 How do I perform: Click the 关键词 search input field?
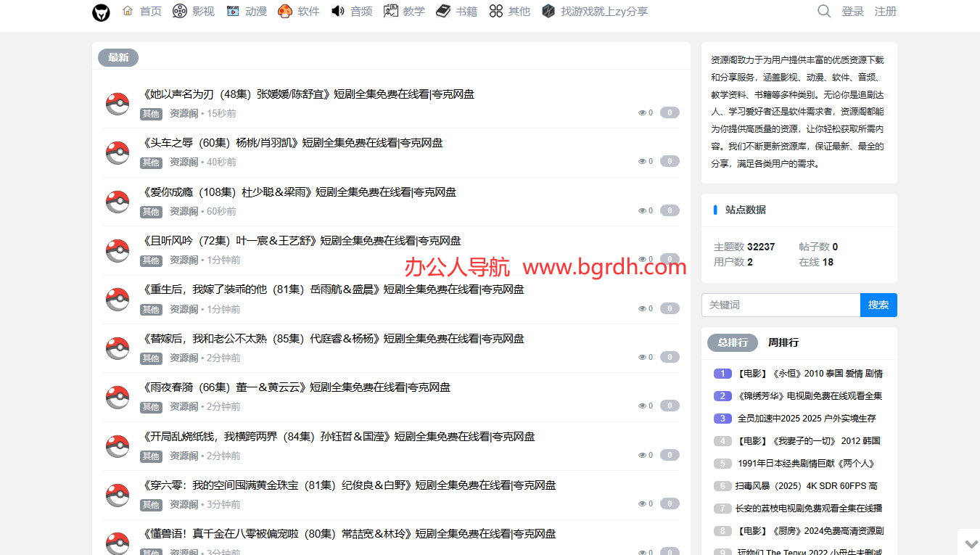point(781,305)
